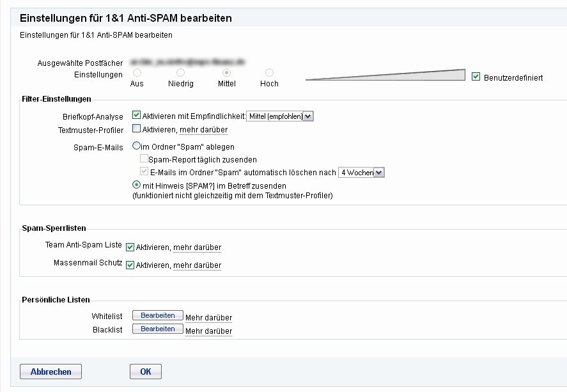Open the Empfindlichkeit dropdown
The width and height of the screenshot is (567, 392).
point(280,116)
